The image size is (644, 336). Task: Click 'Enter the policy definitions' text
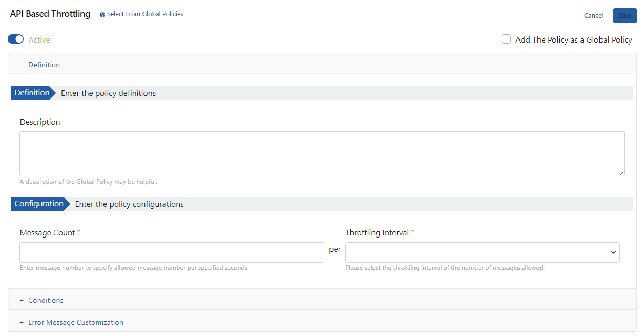pos(109,93)
